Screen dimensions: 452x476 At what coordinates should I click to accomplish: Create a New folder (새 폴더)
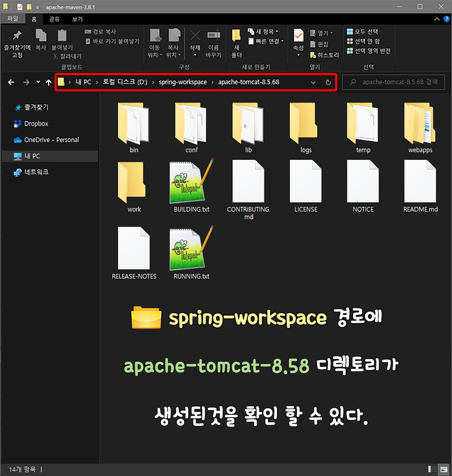237,44
